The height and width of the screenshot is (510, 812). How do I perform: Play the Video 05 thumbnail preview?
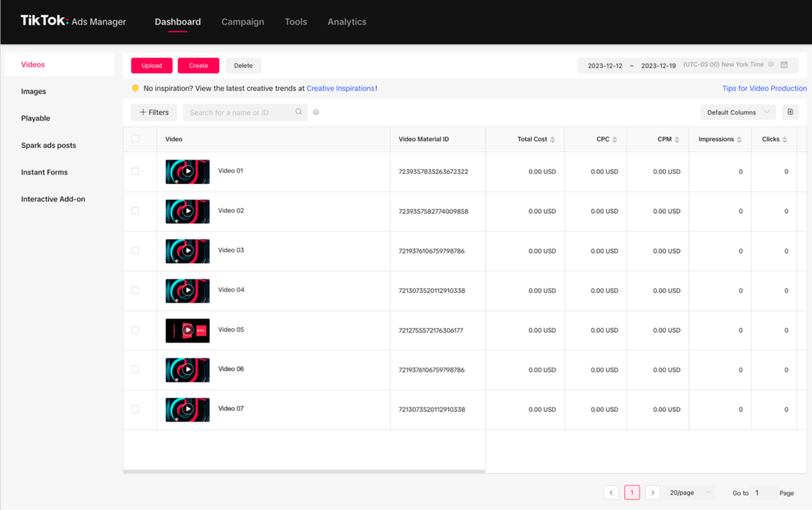pos(187,330)
